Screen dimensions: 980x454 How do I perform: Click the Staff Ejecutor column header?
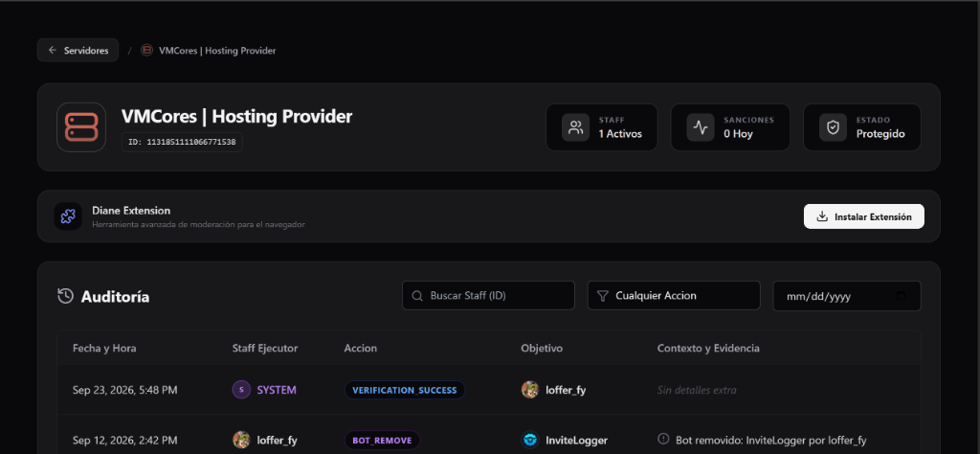[265, 349]
